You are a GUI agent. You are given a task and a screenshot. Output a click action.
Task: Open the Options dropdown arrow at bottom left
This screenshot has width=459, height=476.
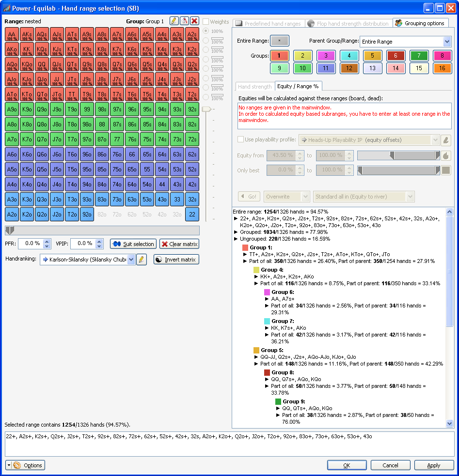9,465
